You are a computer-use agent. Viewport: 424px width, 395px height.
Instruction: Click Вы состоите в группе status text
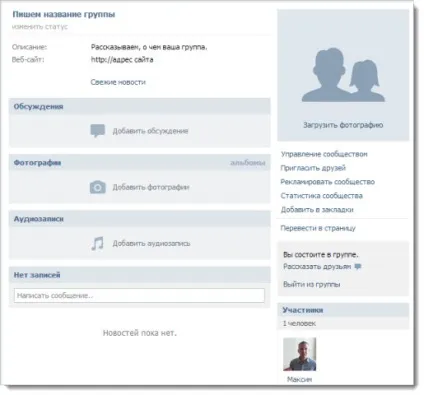[x=321, y=255]
